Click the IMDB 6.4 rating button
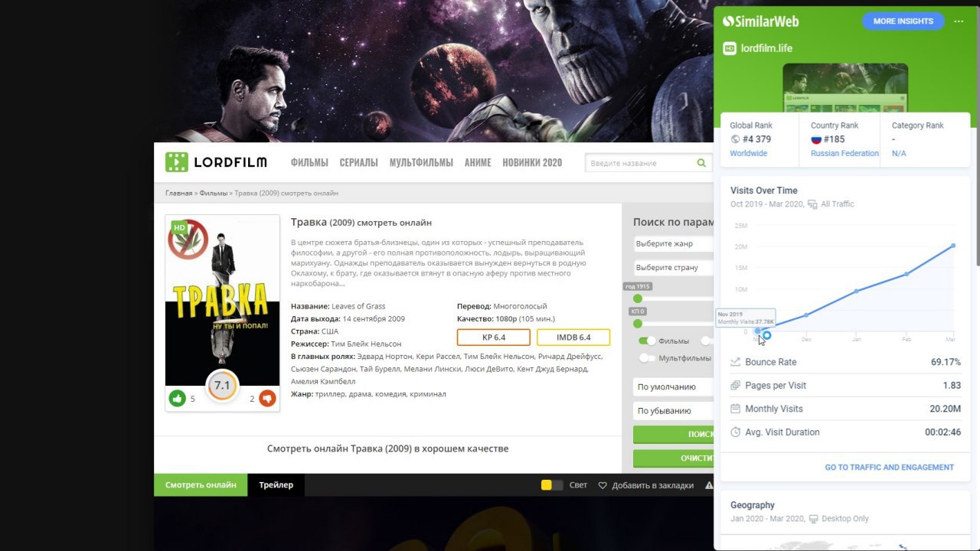The image size is (980, 551). [x=573, y=337]
